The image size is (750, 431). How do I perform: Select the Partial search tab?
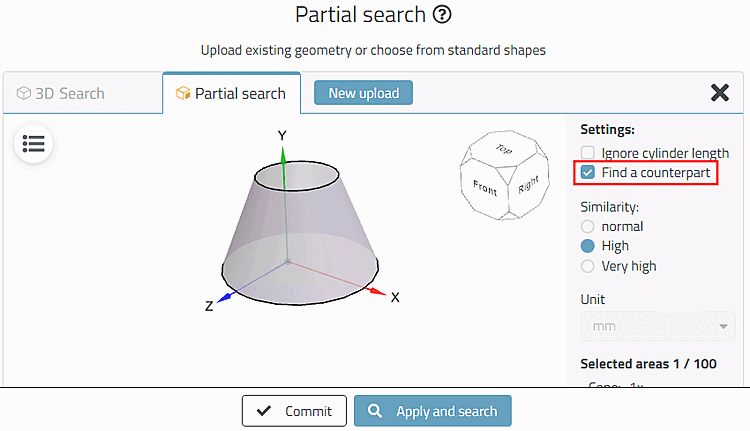coord(231,93)
